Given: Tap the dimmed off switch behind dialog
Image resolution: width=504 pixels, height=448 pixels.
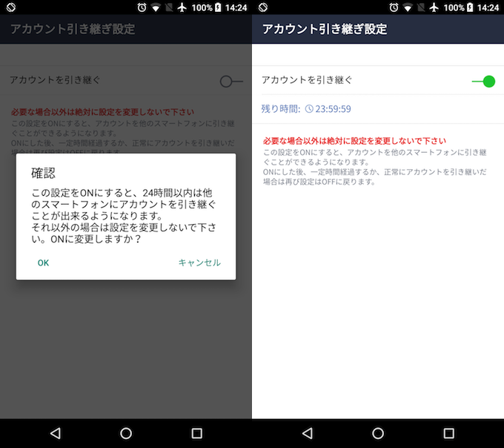Looking at the screenshot, I should (x=231, y=81).
